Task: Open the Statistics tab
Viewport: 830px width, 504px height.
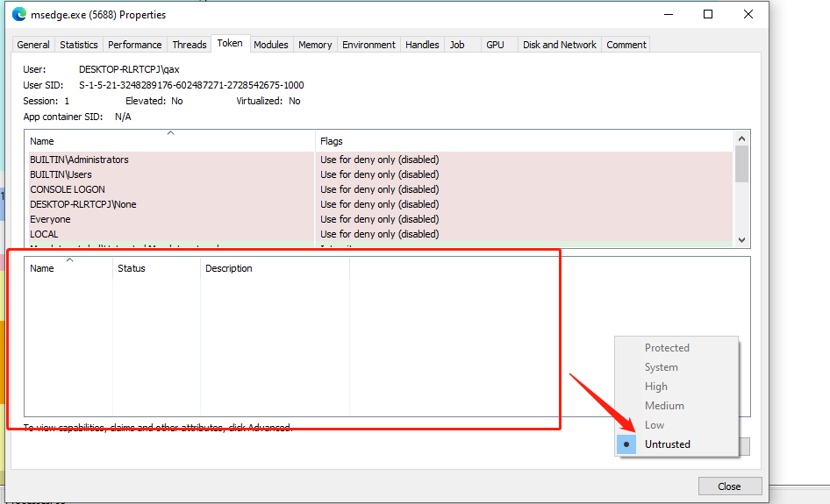Action: 79,45
